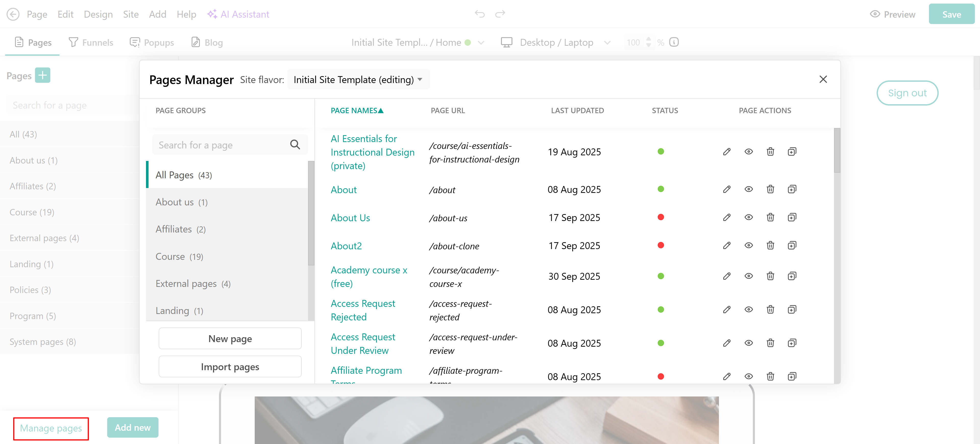Viewport: 980px width, 444px height.
Task: Go back using the circled arrow icon
Action: point(13,15)
